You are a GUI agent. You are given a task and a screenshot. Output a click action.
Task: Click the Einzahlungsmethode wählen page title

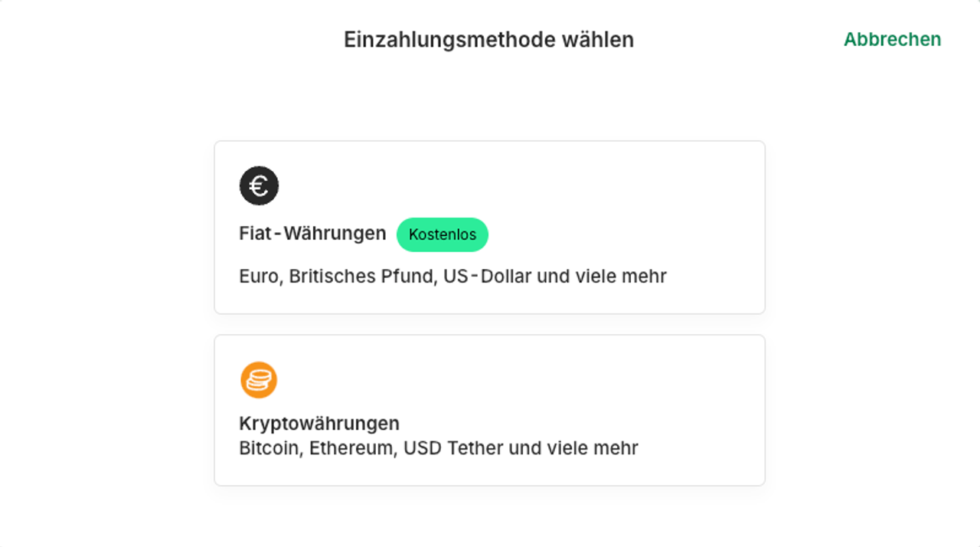[x=488, y=39]
